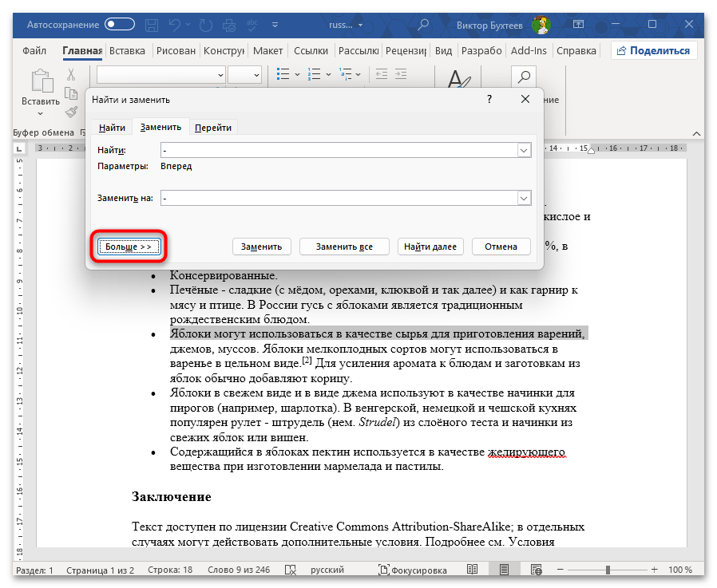Click the bulleted list icon
Screen dimensions: 717x588
click(284, 75)
